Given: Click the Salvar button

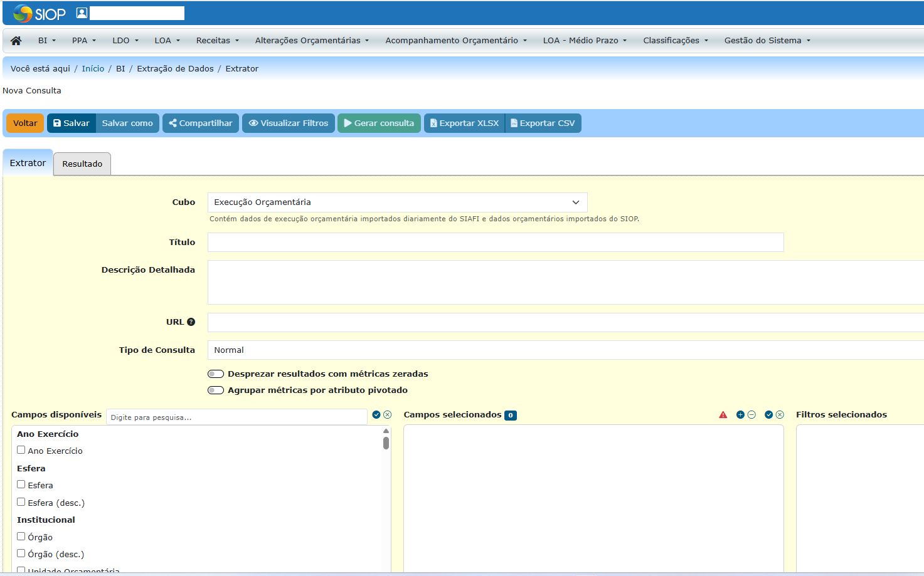Looking at the screenshot, I should coord(71,123).
